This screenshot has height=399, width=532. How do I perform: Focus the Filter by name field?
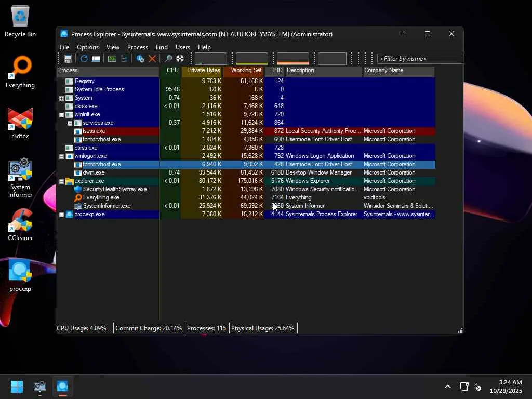[420, 59]
